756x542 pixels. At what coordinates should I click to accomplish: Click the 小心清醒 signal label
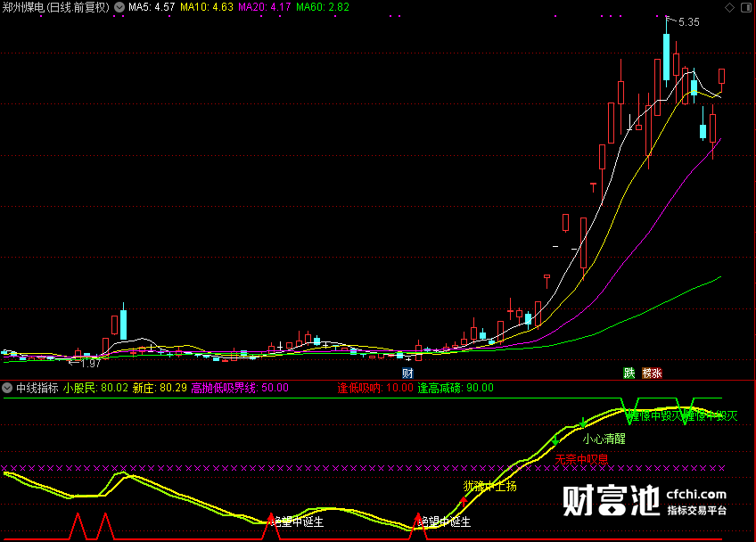(x=604, y=439)
